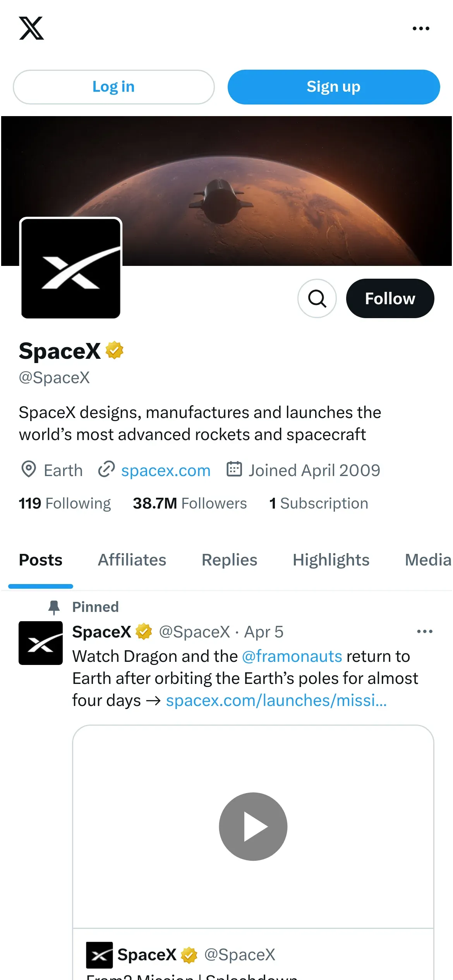This screenshot has height=980, width=453.
Task: Switch to the Affiliates tab
Action: coord(132,560)
